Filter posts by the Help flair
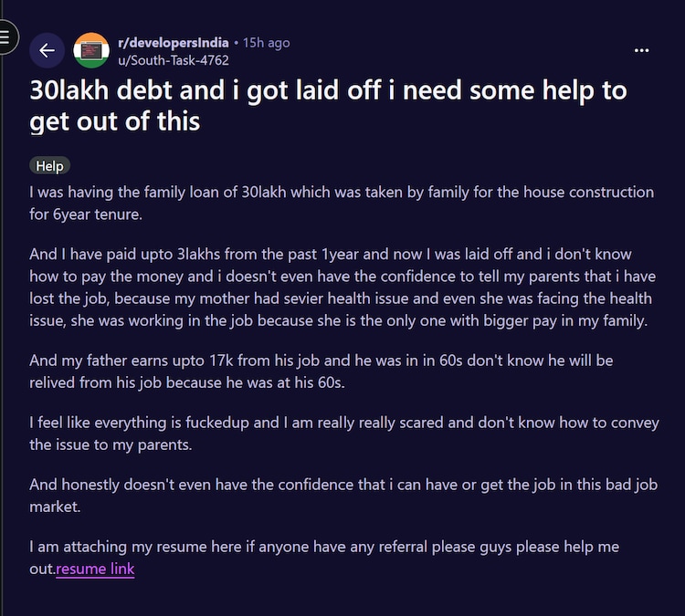This screenshot has height=616, width=685. (50, 166)
